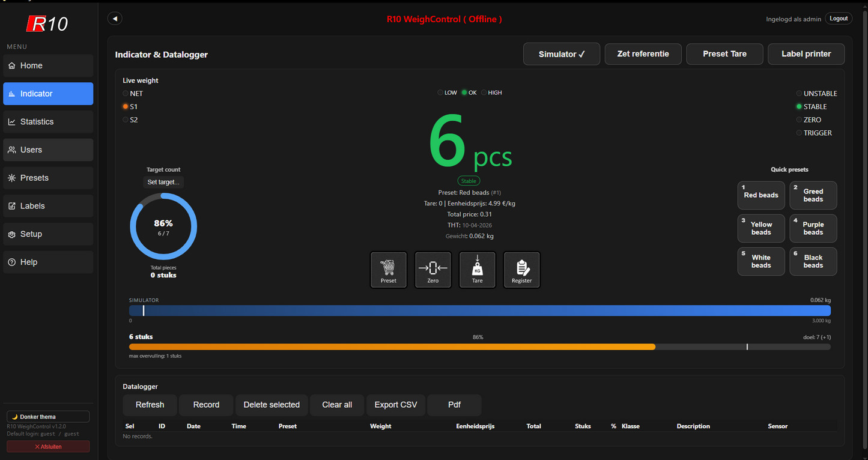Select the S1 indicator radio
The height and width of the screenshot is (460, 868).
126,106
